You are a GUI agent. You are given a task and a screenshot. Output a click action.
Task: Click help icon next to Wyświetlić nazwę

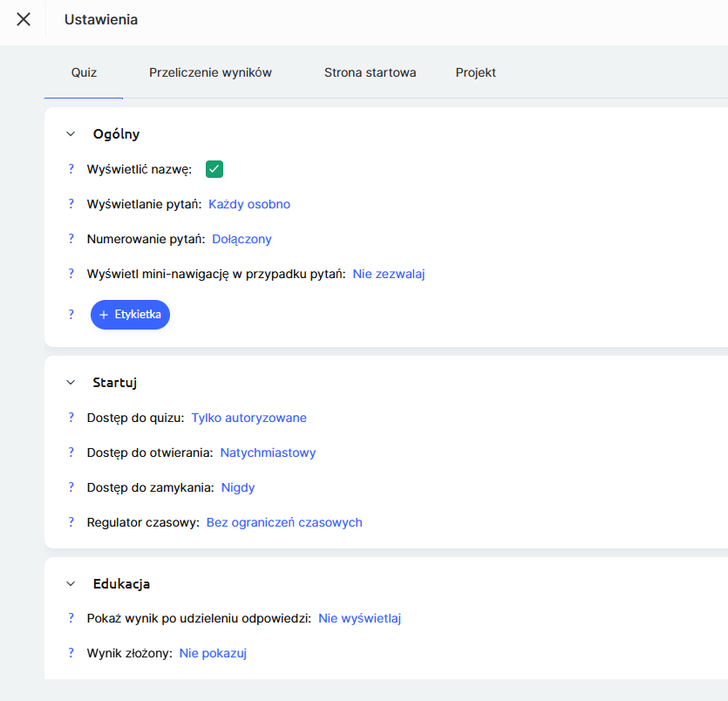(71, 169)
